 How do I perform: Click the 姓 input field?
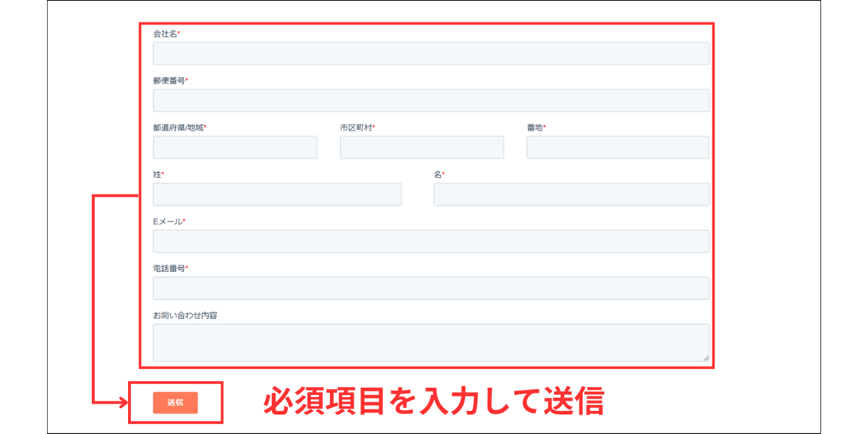[x=277, y=195]
